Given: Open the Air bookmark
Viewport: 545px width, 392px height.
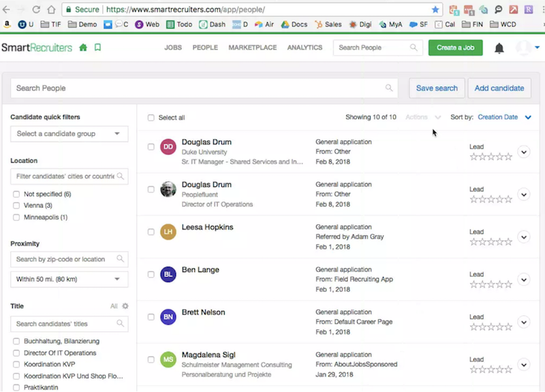Looking at the screenshot, I should 264,24.
